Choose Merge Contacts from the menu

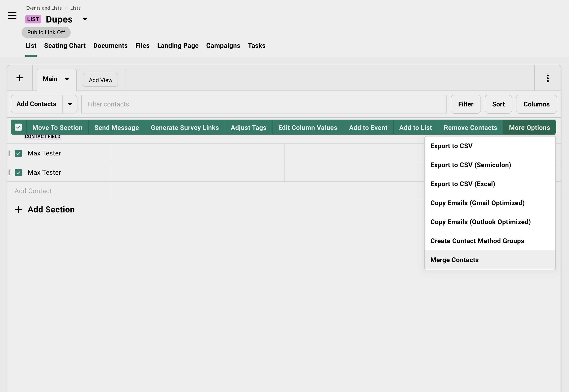[454, 260]
